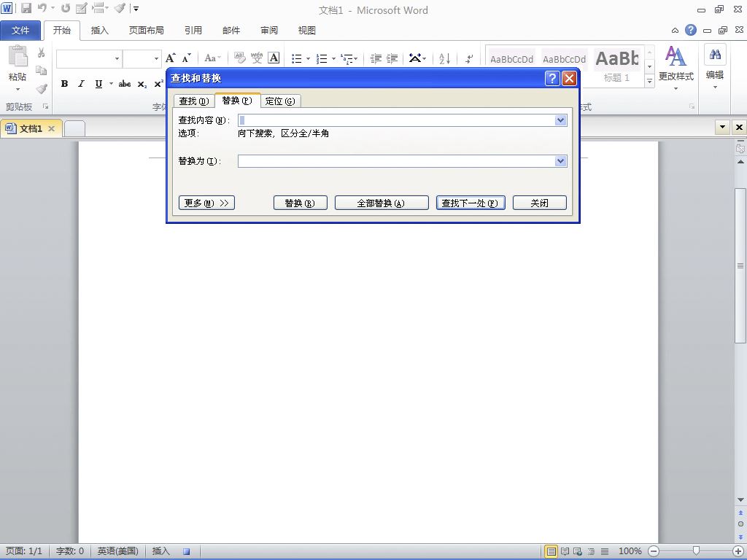The height and width of the screenshot is (560, 747).
Task: Click the Zoom In plus icon
Action: tap(738, 551)
